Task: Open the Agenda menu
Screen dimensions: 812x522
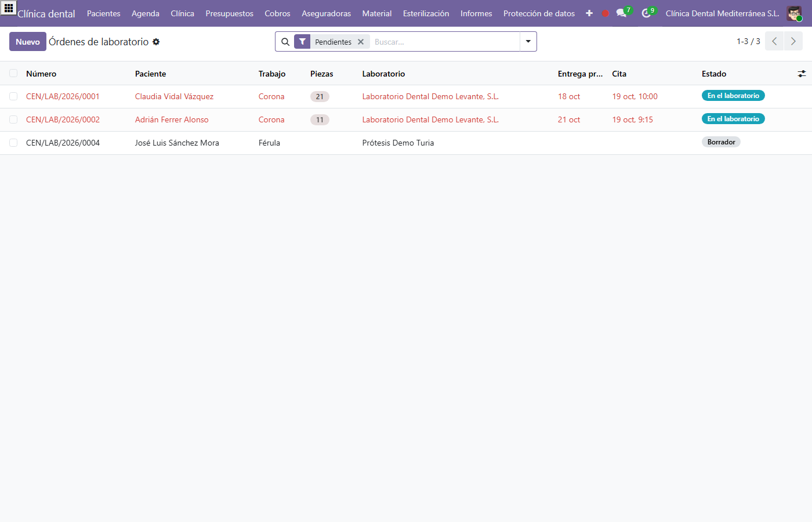Action: point(146,13)
